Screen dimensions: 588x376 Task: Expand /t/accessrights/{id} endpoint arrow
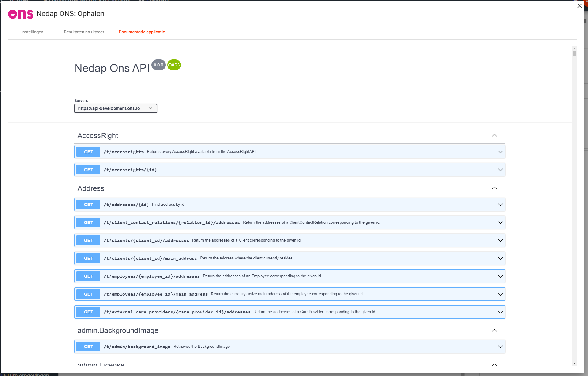click(500, 170)
